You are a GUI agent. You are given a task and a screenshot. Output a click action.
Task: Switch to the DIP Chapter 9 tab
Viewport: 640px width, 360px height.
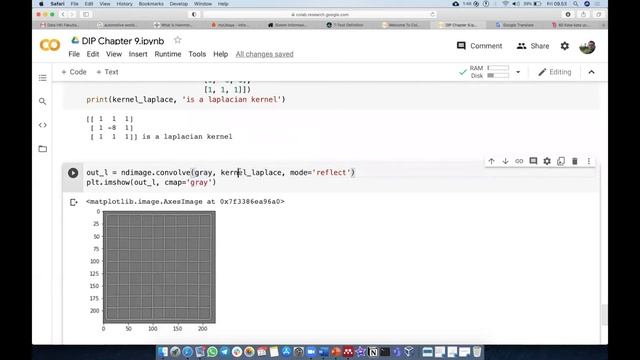(458, 25)
